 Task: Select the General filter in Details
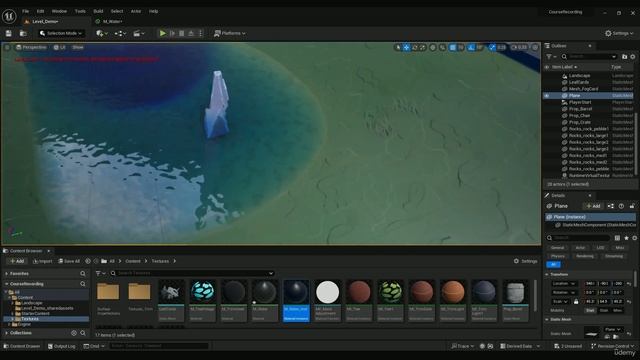[x=557, y=248]
